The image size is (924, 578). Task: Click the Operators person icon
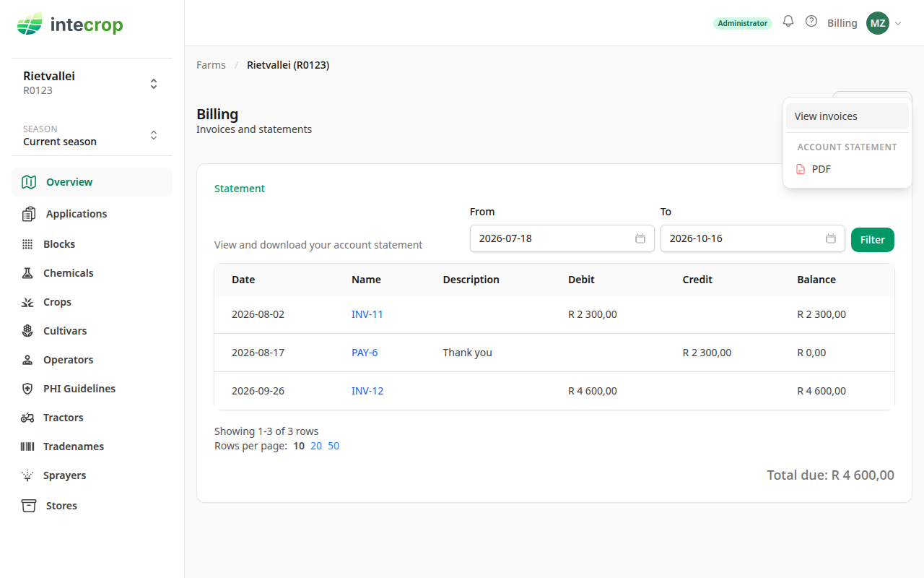[x=27, y=360]
